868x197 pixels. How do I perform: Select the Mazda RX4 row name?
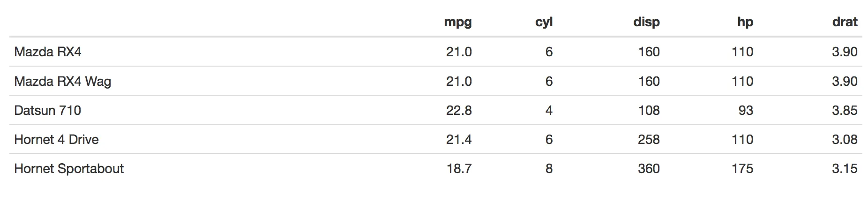(x=48, y=52)
